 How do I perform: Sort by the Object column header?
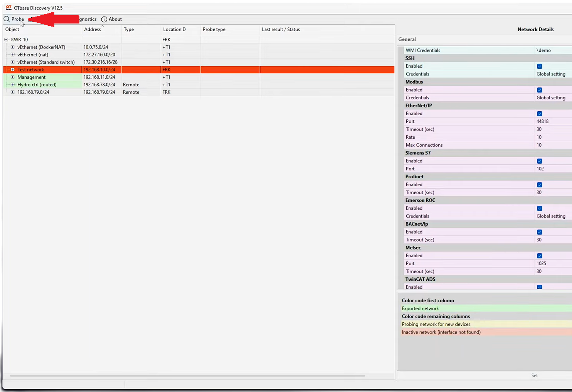(42, 30)
